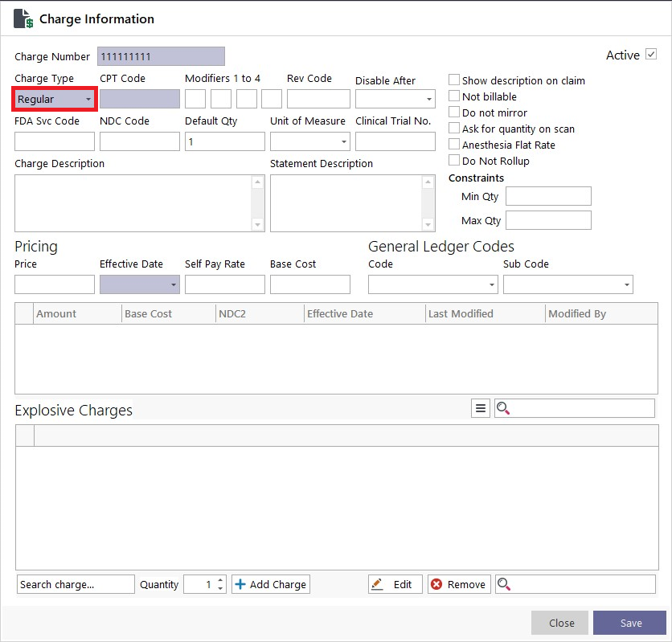The height and width of the screenshot is (642, 672).
Task: Save the charge information
Action: (629, 623)
